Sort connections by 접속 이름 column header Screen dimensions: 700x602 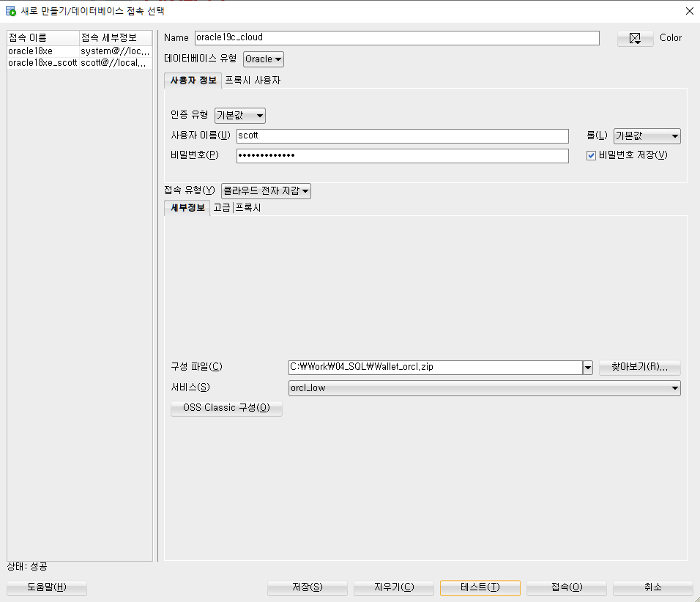point(40,37)
